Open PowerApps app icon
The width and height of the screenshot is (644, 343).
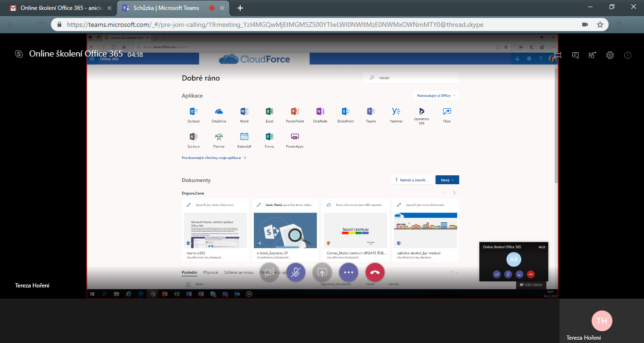click(295, 140)
